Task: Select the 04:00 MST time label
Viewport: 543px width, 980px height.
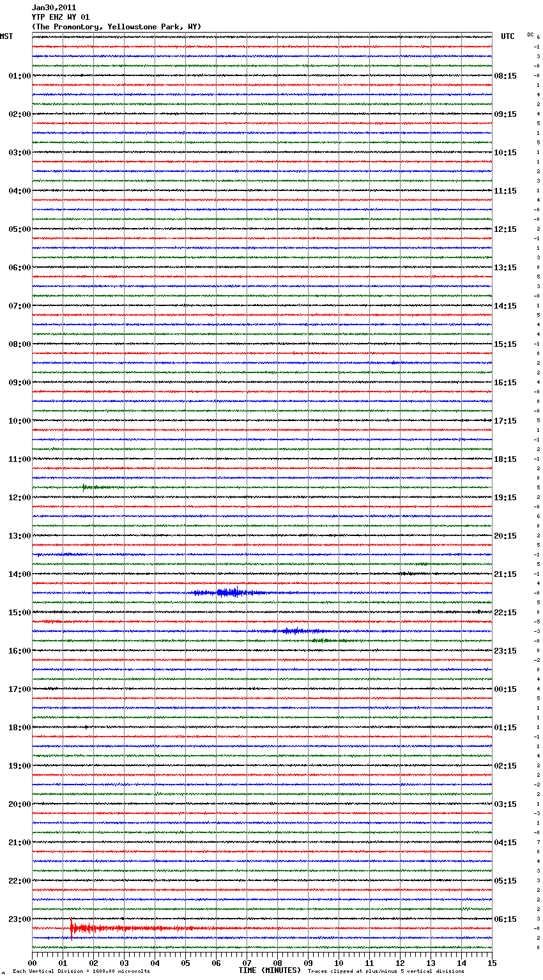Action: pos(19,191)
